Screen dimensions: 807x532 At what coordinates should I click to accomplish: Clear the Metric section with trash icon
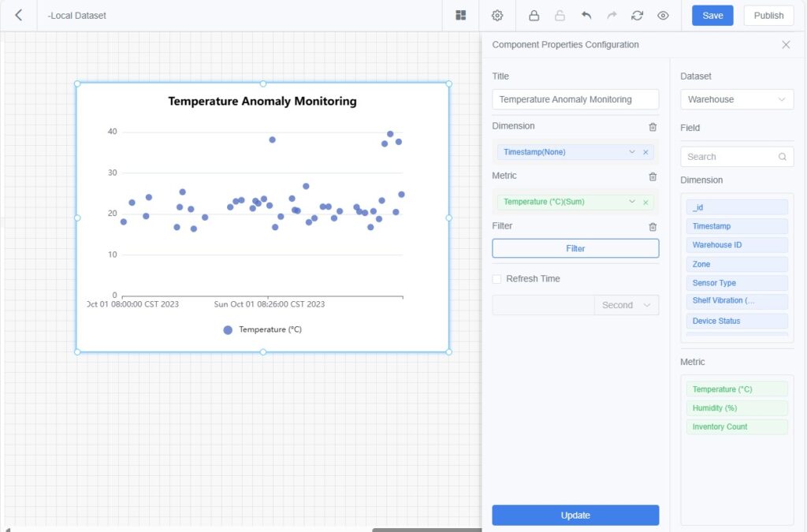click(x=653, y=177)
